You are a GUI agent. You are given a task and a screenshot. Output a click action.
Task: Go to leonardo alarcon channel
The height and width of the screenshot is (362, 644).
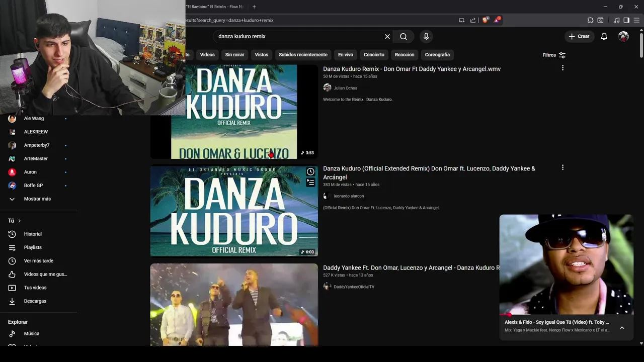coord(349,196)
